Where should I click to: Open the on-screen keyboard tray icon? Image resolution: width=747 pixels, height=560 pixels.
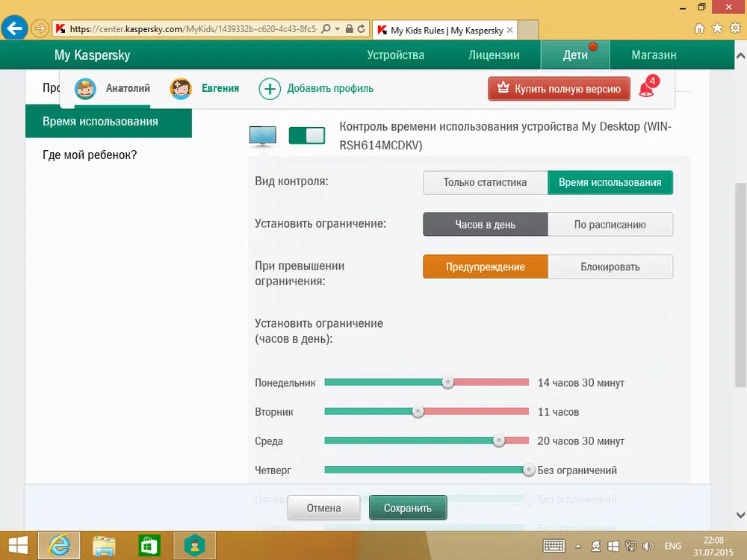[x=554, y=546]
